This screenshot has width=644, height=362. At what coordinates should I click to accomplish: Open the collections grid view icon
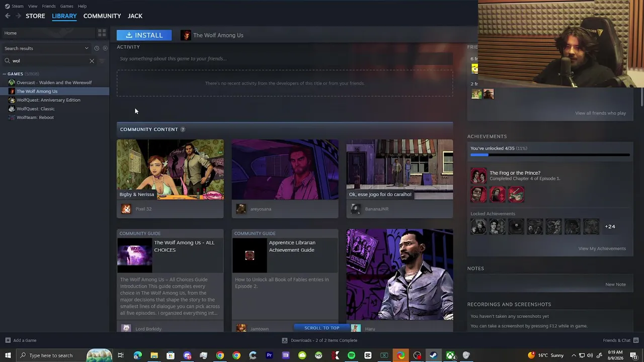[102, 33]
